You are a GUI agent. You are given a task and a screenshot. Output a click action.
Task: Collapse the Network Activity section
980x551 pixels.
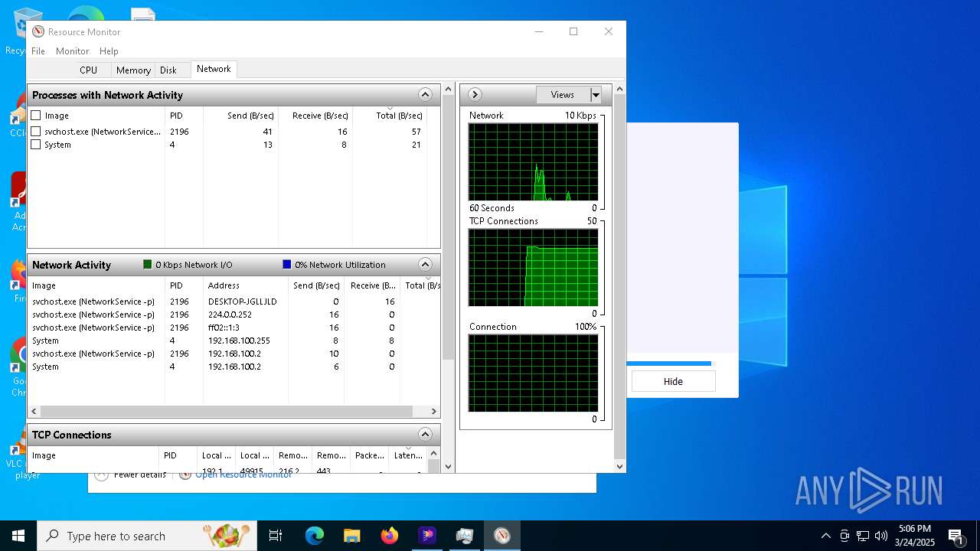(425, 265)
